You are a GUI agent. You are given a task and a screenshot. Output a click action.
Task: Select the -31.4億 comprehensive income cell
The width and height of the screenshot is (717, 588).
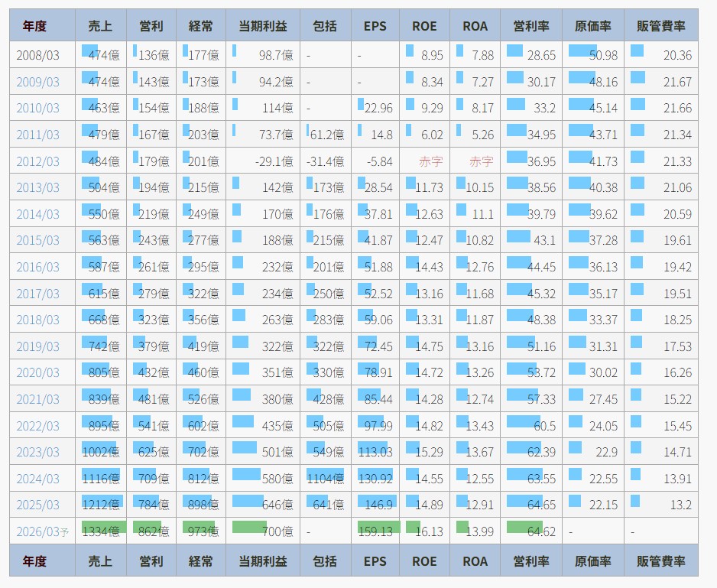point(326,161)
